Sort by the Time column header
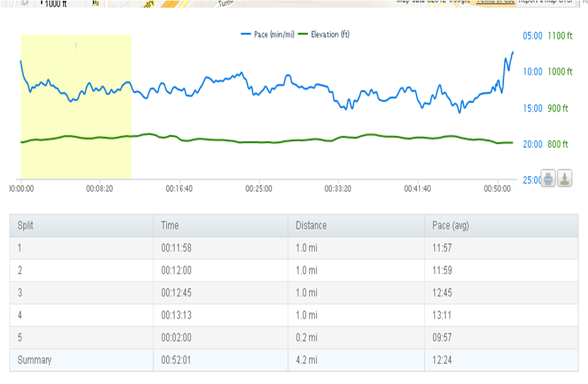Screen dimensions: 588x384 170,226
